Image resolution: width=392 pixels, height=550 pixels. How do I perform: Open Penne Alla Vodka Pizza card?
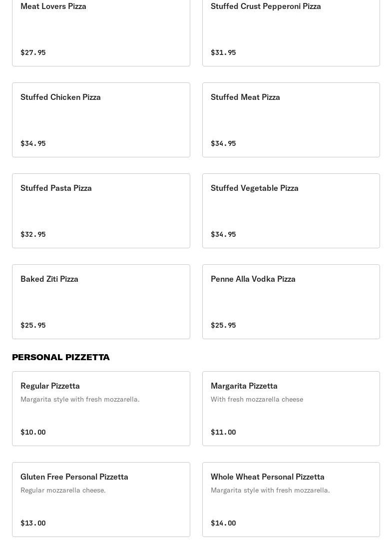coord(291,302)
